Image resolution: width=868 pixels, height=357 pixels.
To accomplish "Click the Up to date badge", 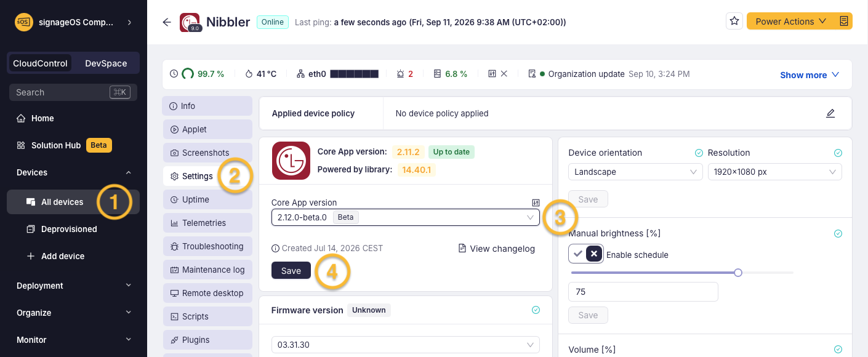I will pos(451,151).
